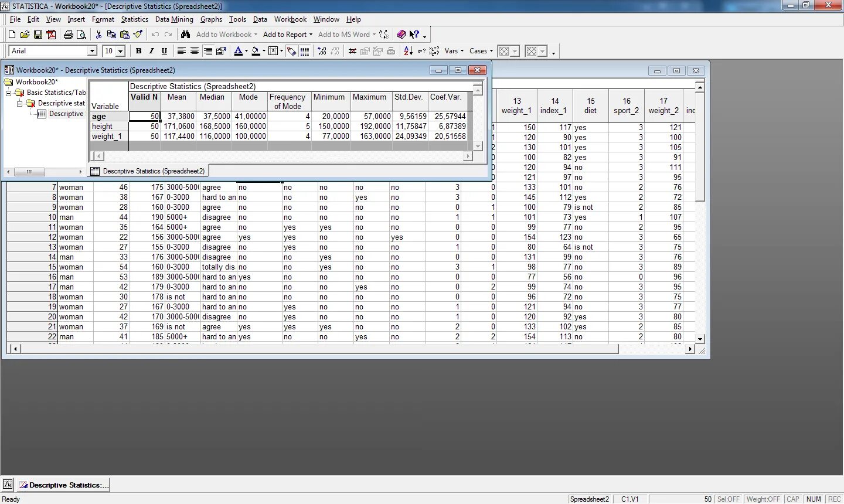Open the STATISTICA help book icon
Image resolution: width=844 pixels, height=504 pixels.
tap(401, 35)
